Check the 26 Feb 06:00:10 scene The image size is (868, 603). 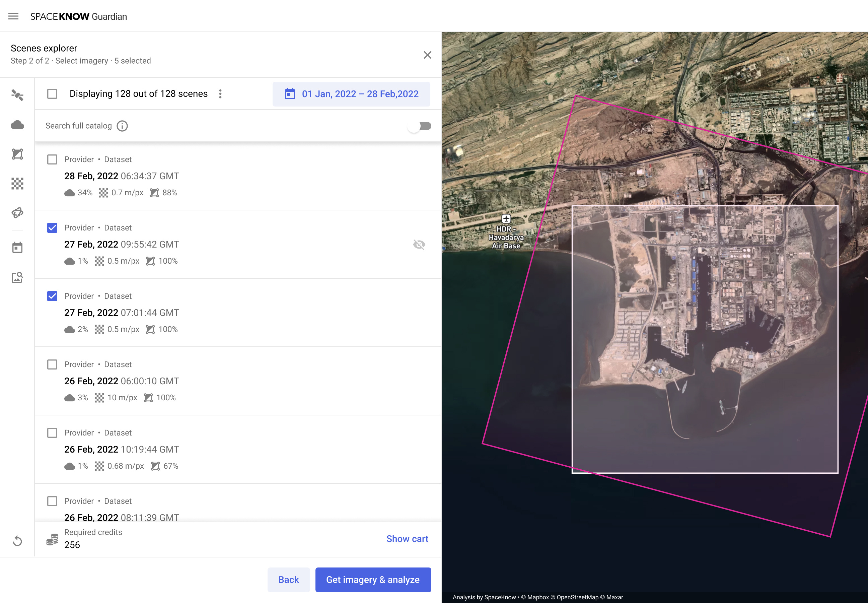click(52, 364)
